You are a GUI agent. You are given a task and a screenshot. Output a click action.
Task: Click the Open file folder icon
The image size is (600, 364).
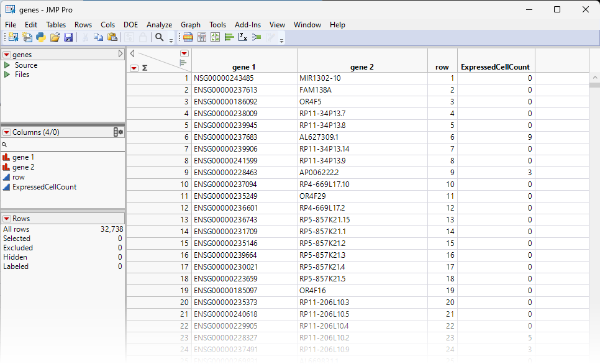(x=55, y=37)
